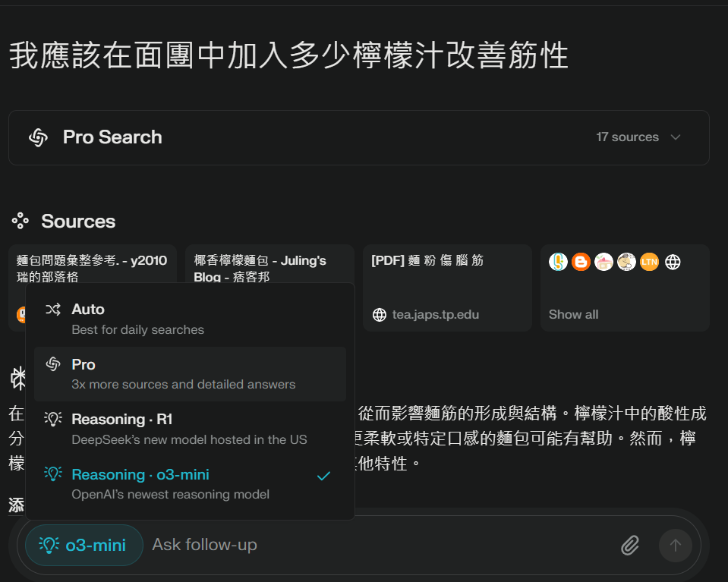Click the white and teal source favicon
Screen dimensions: 728x582
pos(558,262)
